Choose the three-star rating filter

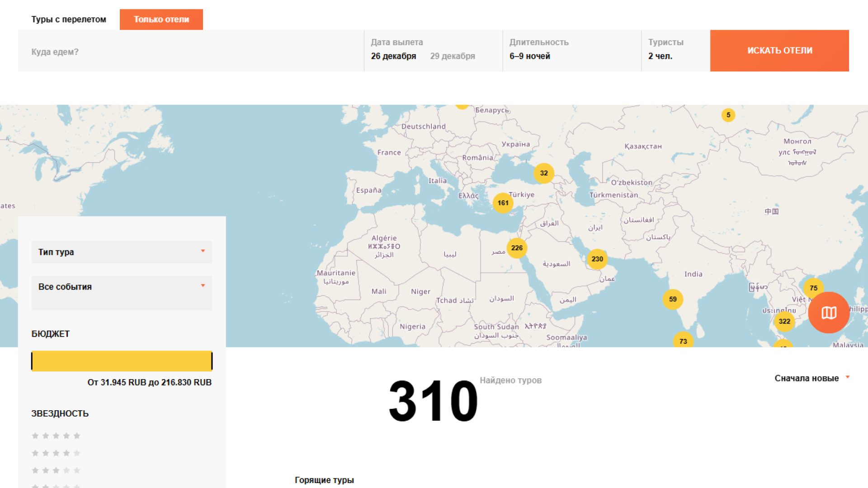point(56,470)
